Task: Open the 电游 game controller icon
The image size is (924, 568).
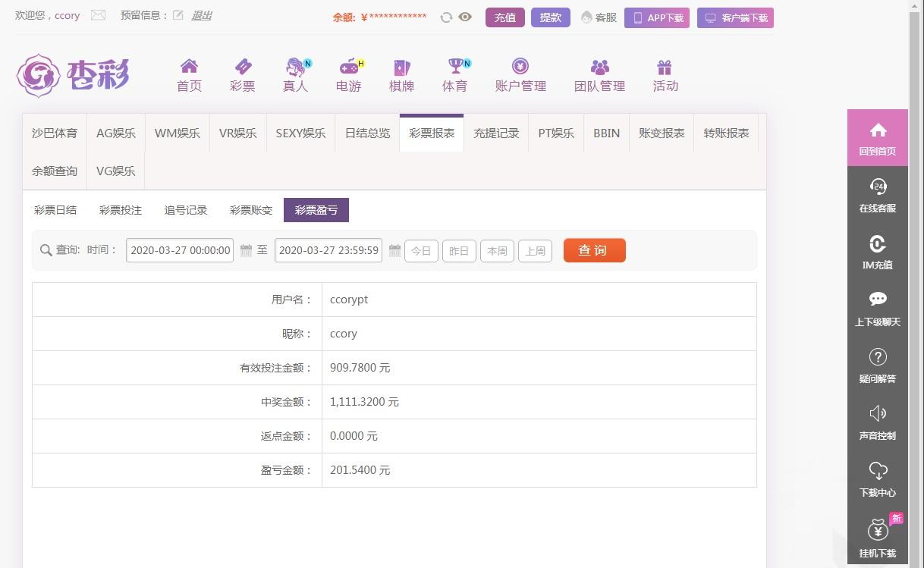Action: (350, 67)
